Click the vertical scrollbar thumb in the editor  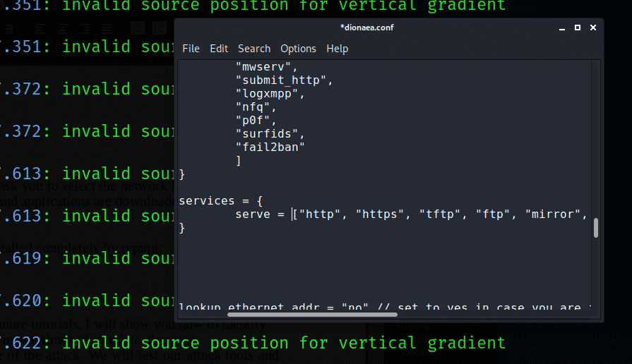point(597,228)
